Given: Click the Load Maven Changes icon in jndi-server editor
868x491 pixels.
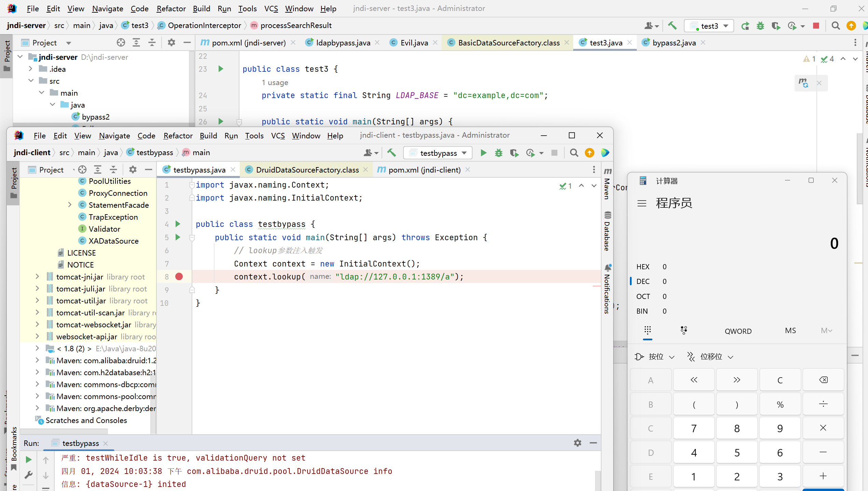Looking at the screenshot, I should (803, 83).
